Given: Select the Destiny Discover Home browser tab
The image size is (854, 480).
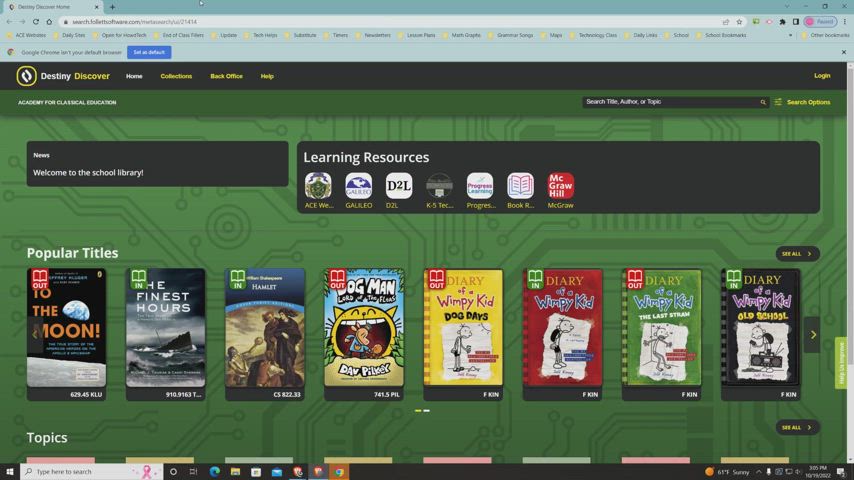Looking at the screenshot, I should tap(53, 7).
